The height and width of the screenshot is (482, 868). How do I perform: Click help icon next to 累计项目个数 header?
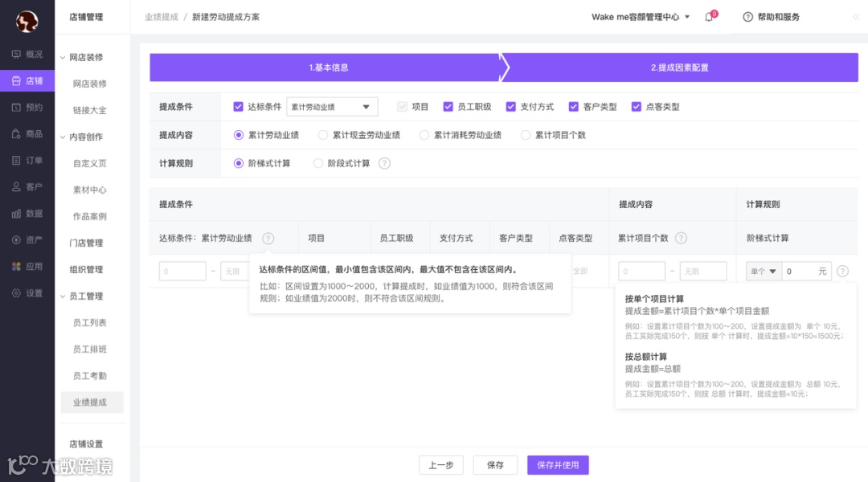[x=681, y=238]
